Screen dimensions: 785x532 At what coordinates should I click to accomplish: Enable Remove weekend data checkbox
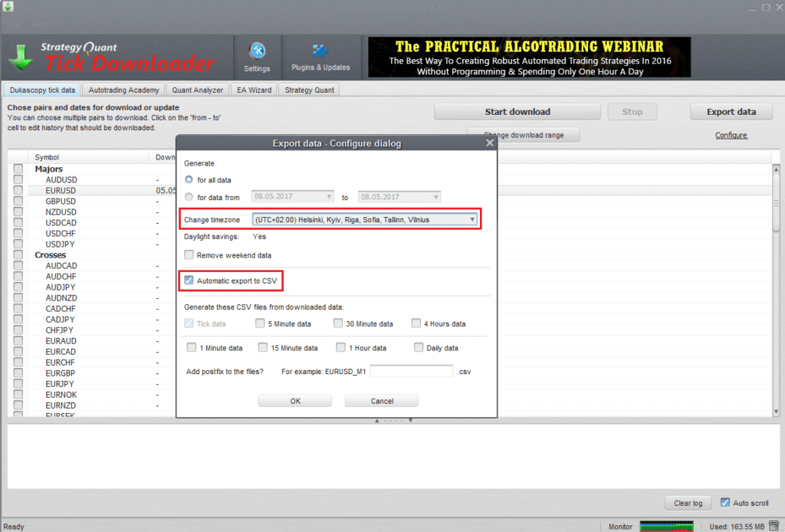(x=189, y=255)
